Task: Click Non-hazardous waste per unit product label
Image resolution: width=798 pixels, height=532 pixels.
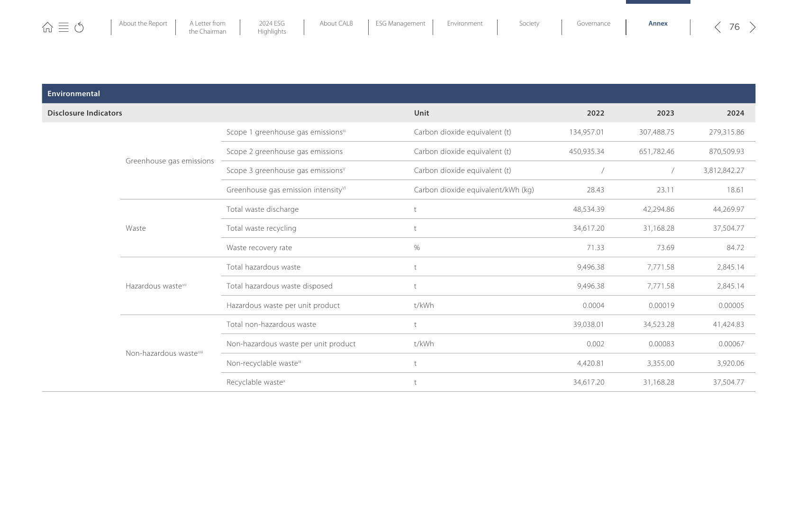Action: [291, 344]
